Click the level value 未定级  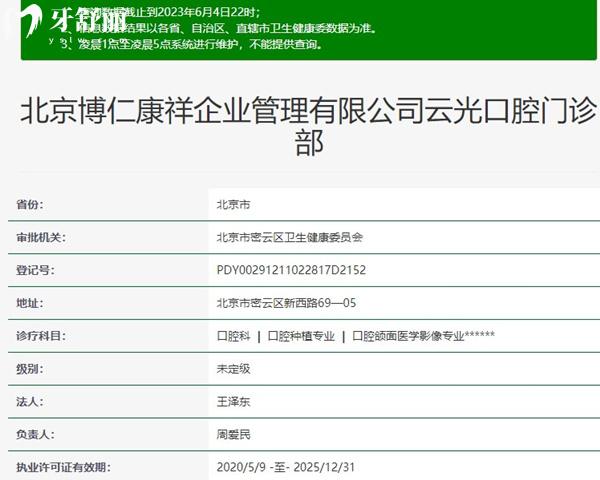click(x=233, y=369)
